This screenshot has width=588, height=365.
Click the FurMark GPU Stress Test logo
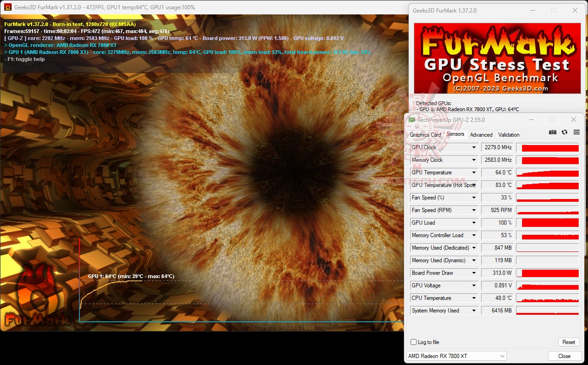point(497,57)
